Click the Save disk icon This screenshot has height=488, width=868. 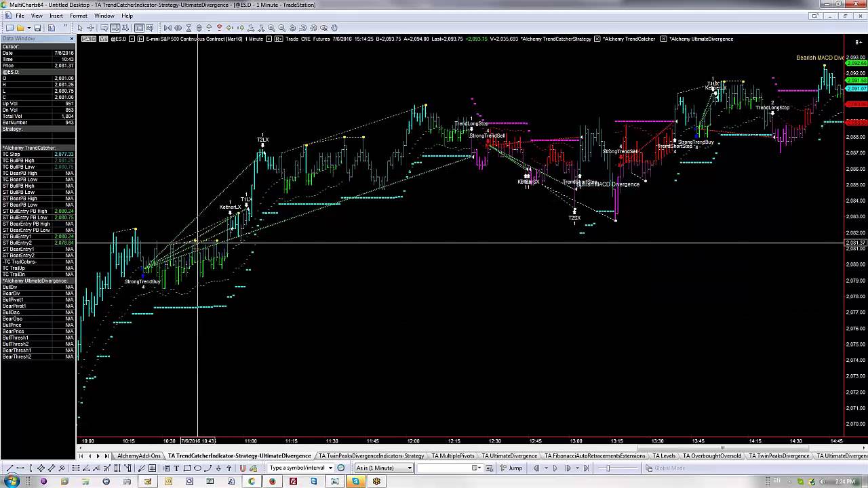click(37, 28)
